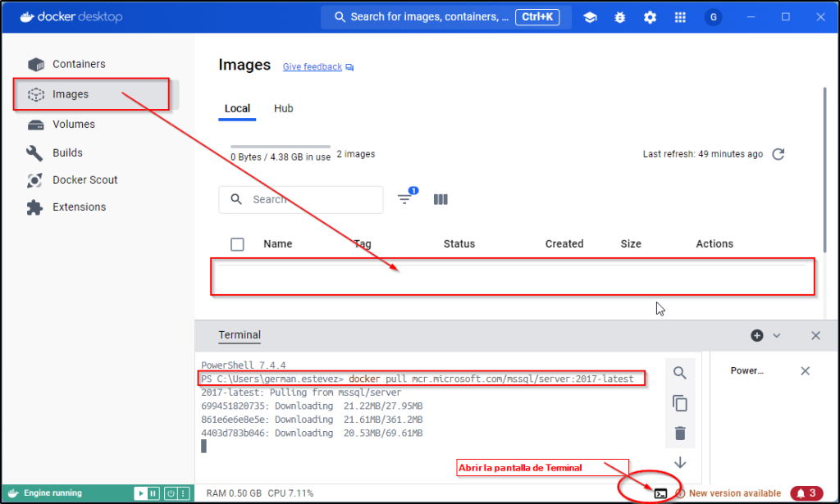Viewport: 840px width, 504px height.
Task: Clear the terminal using the trash icon
Action: (x=679, y=434)
